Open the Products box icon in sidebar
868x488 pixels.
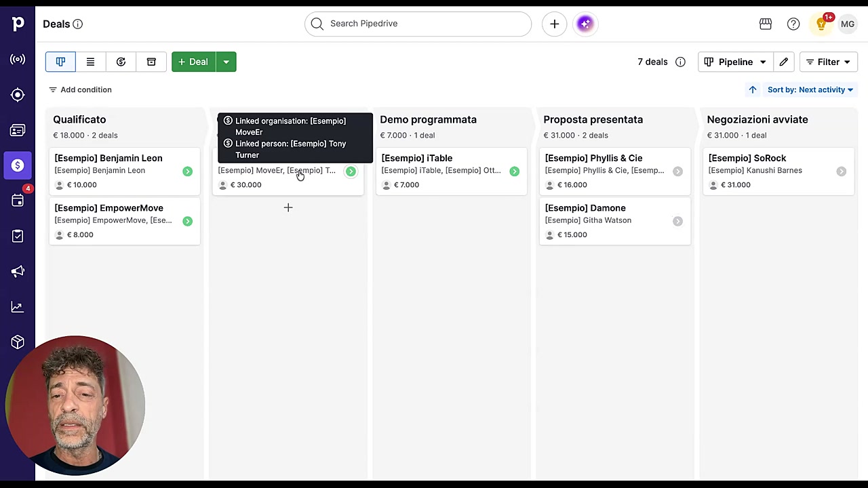coord(18,342)
